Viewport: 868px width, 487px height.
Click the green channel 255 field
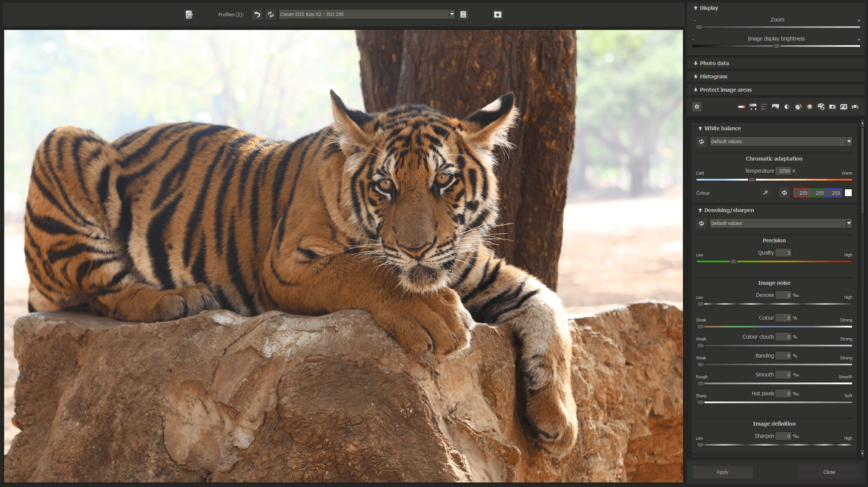click(818, 193)
